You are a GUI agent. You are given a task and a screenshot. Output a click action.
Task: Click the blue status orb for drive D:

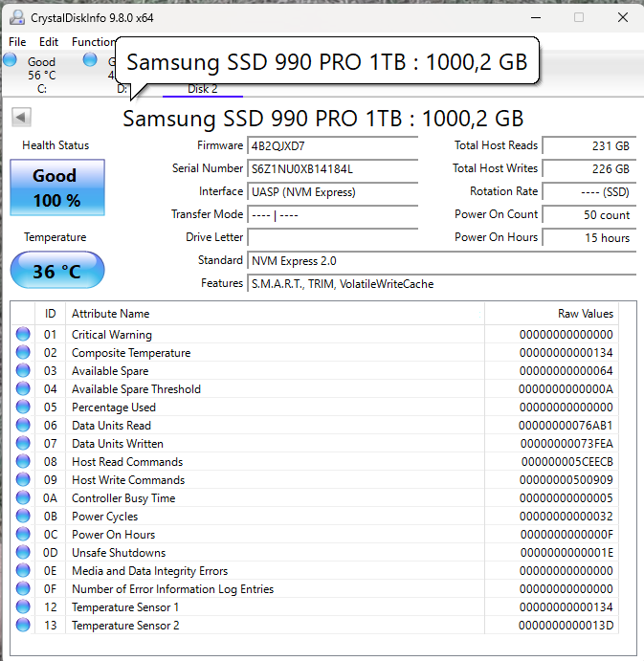[x=90, y=60]
